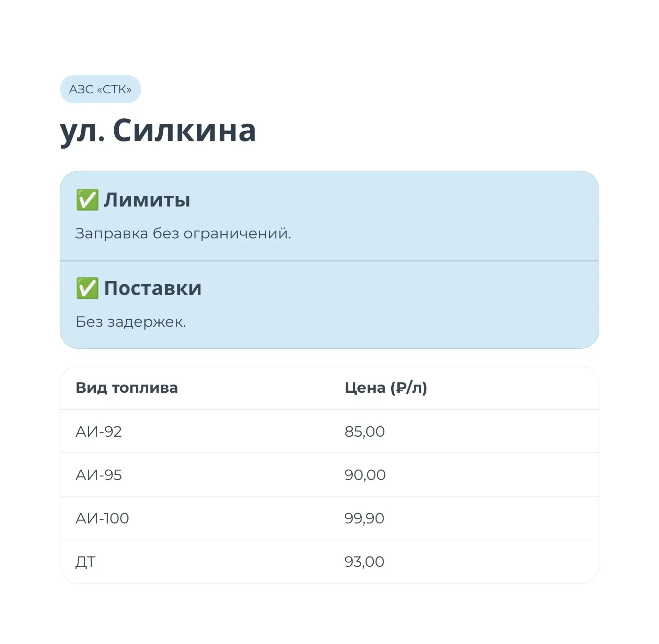Select the АИ-92 fuel row
This screenshot has width=659, height=644.
tap(329, 432)
